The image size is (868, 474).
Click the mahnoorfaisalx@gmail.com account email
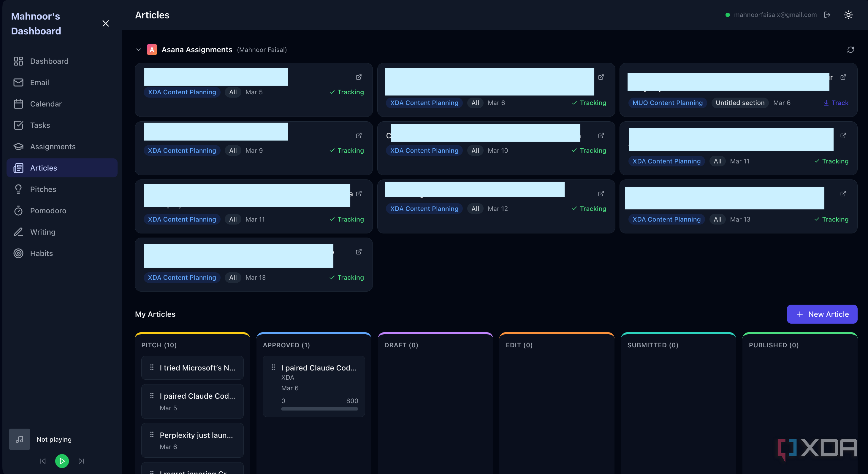[775, 15]
